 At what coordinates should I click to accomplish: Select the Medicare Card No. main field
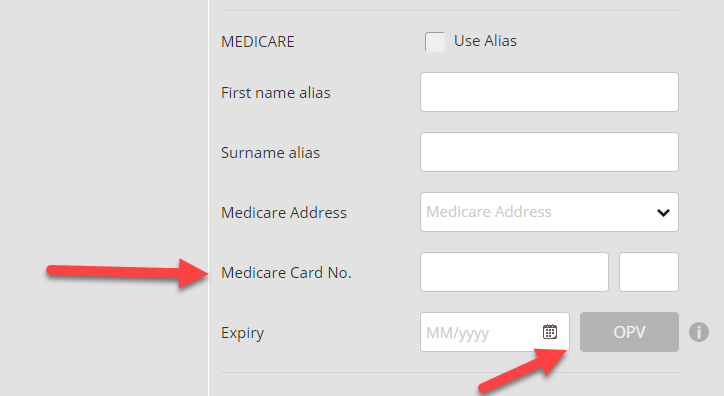coord(514,272)
